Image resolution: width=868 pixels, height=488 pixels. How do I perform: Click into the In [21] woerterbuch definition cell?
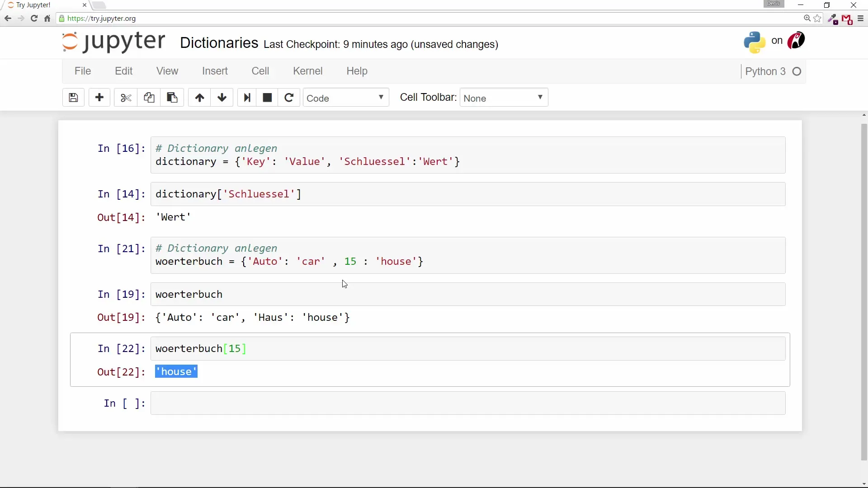[x=468, y=255]
